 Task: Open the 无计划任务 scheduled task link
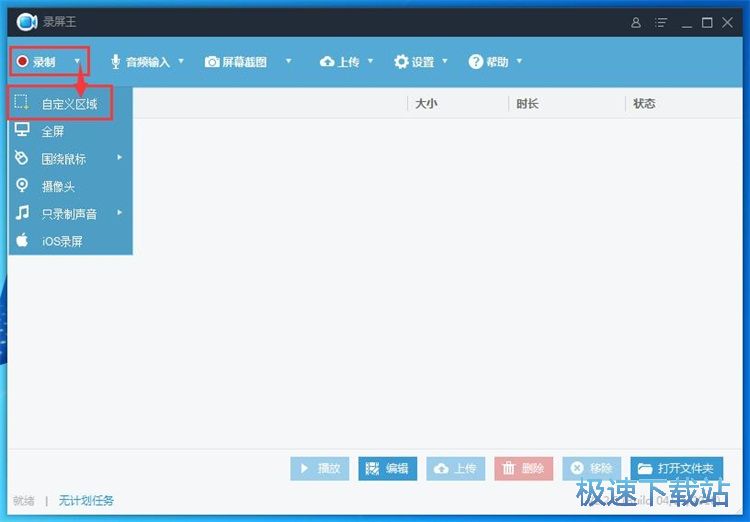86,500
